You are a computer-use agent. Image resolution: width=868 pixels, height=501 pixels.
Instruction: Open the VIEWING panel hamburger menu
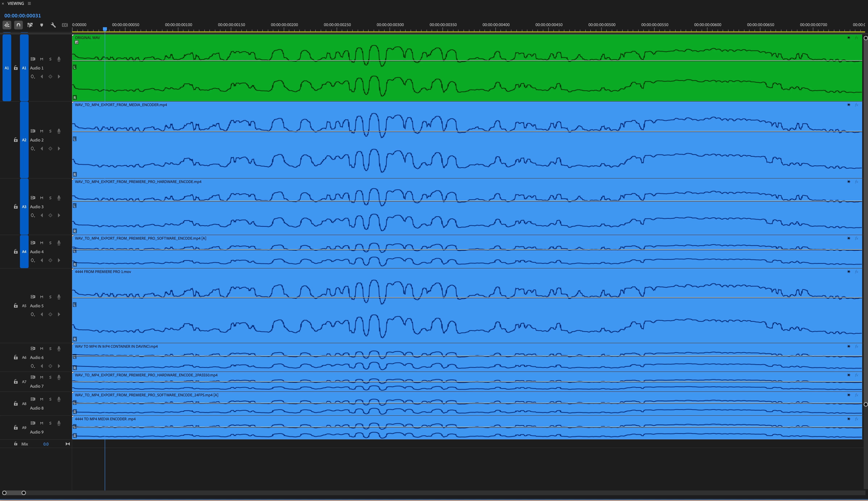coord(29,3)
